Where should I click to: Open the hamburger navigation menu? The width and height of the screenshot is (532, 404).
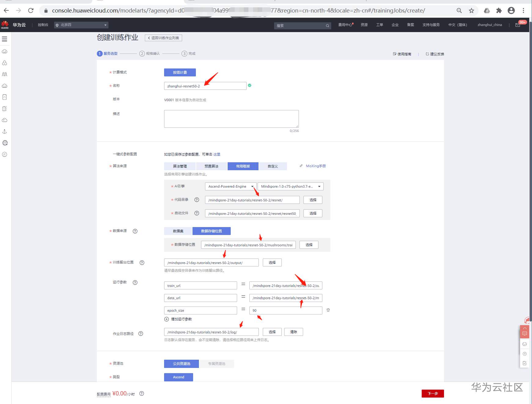coord(5,39)
